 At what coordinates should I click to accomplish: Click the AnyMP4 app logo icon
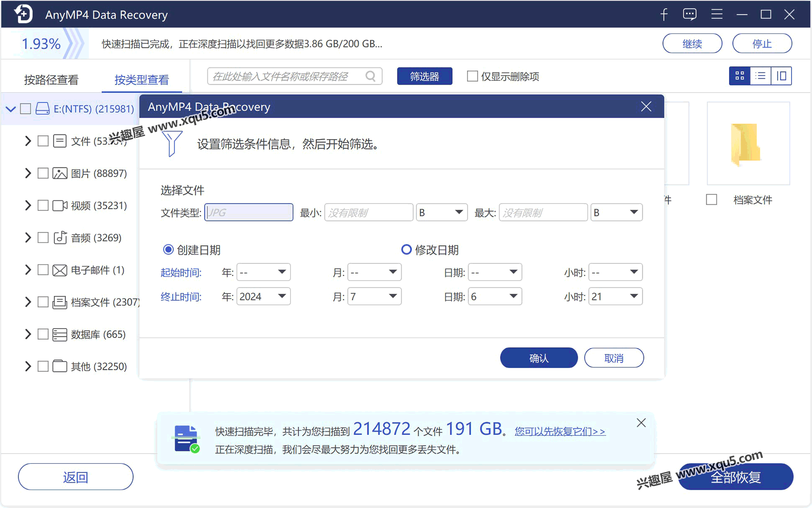pos(23,14)
